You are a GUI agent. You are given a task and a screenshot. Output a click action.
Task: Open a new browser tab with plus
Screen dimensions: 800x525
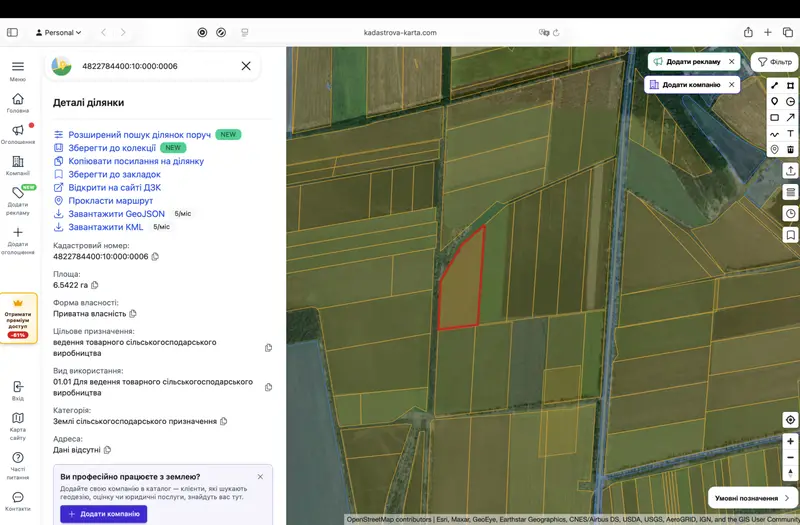coord(768,33)
